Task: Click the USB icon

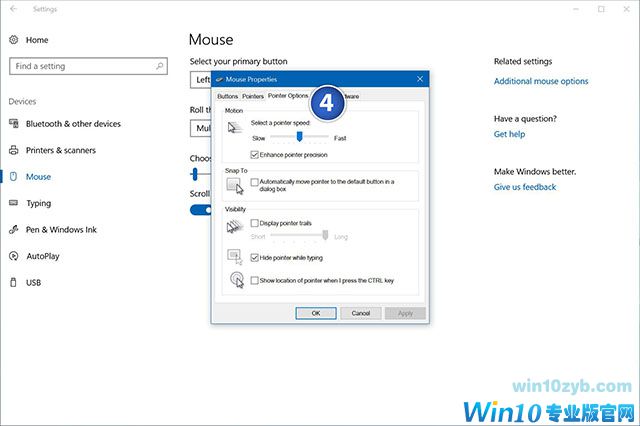Action: pyautogui.click(x=13, y=282)
